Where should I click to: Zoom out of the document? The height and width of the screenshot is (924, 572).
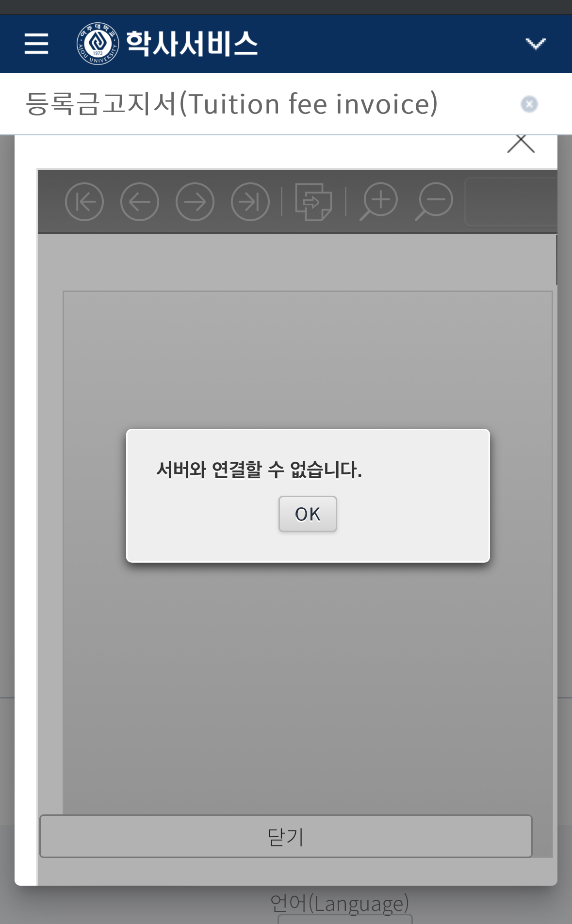[434, 202]
